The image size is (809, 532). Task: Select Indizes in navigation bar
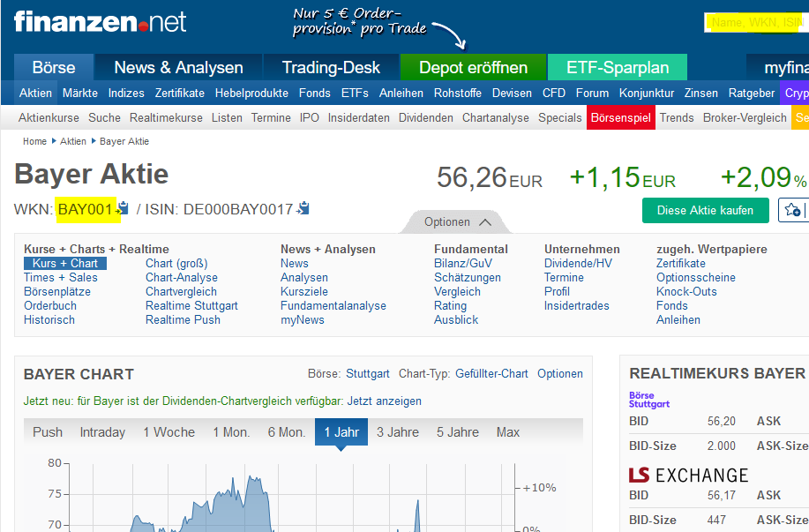(x=126, y=93)
